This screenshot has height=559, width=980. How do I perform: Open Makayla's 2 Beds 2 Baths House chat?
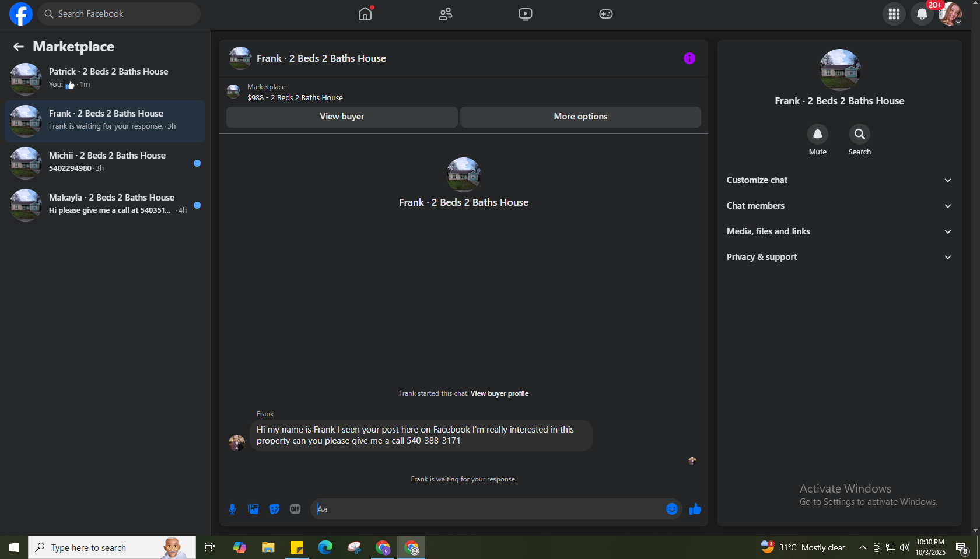tap(105, 205)
